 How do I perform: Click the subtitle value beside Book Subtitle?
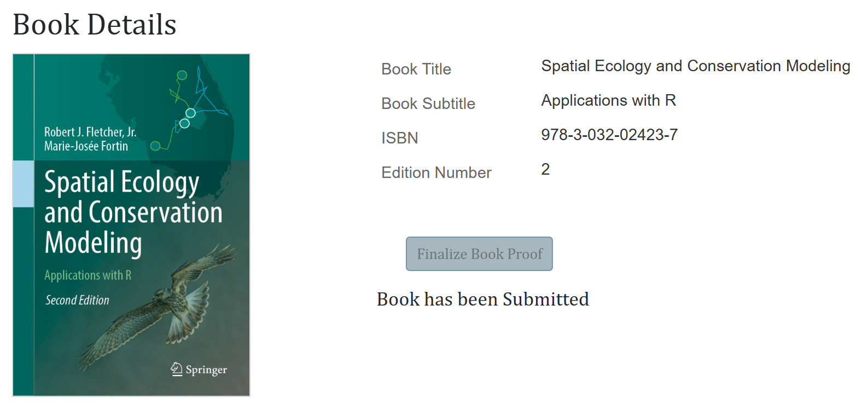608,101
